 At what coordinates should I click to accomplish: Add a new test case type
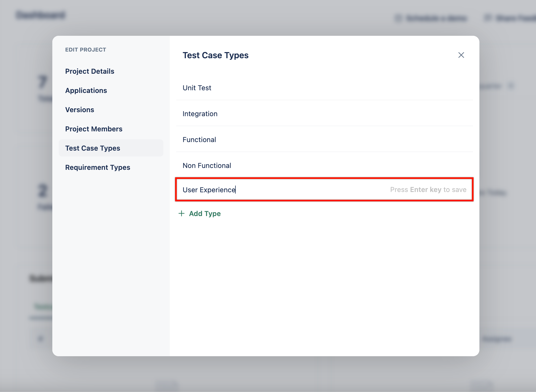point(199,213)
